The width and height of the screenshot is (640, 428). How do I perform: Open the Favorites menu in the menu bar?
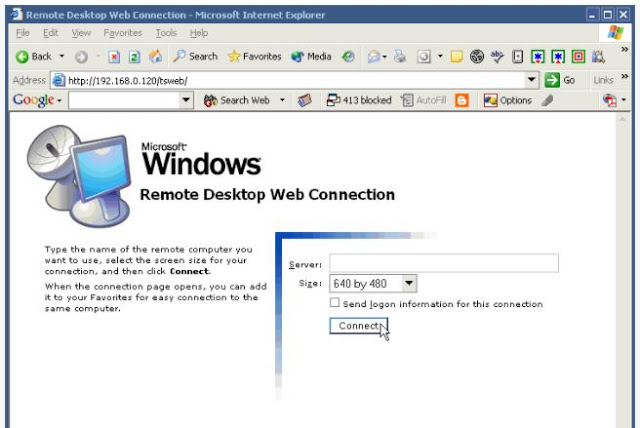pos(123,33)
